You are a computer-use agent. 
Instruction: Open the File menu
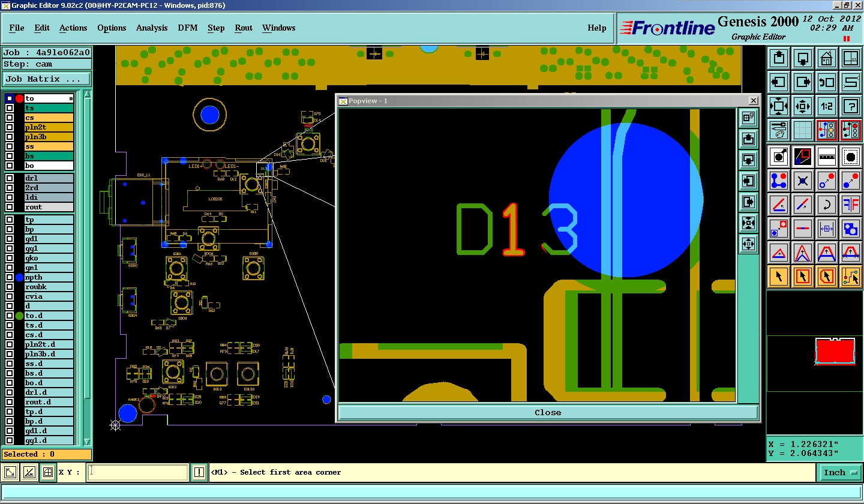pyautogui.click(x=17, y=28)
